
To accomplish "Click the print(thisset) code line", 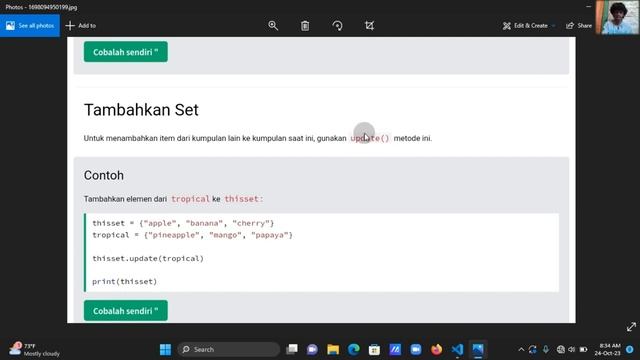I will (x=124, y=281).
